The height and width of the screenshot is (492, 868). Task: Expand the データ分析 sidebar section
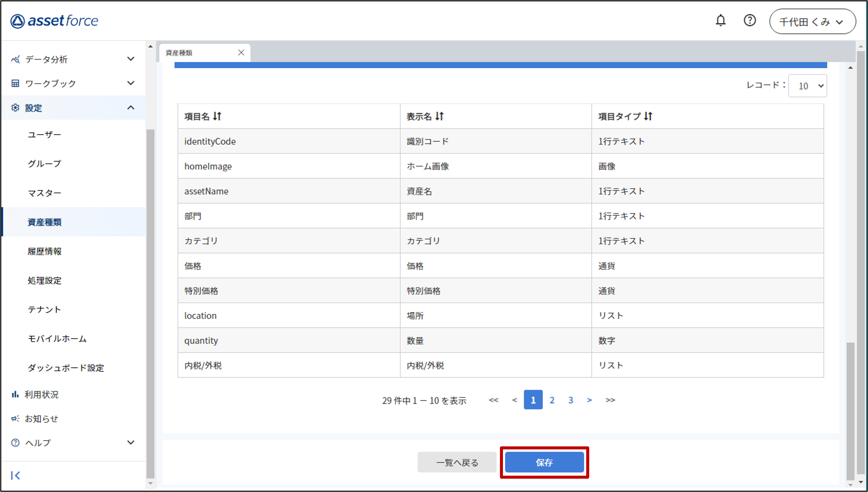(131, 59)
